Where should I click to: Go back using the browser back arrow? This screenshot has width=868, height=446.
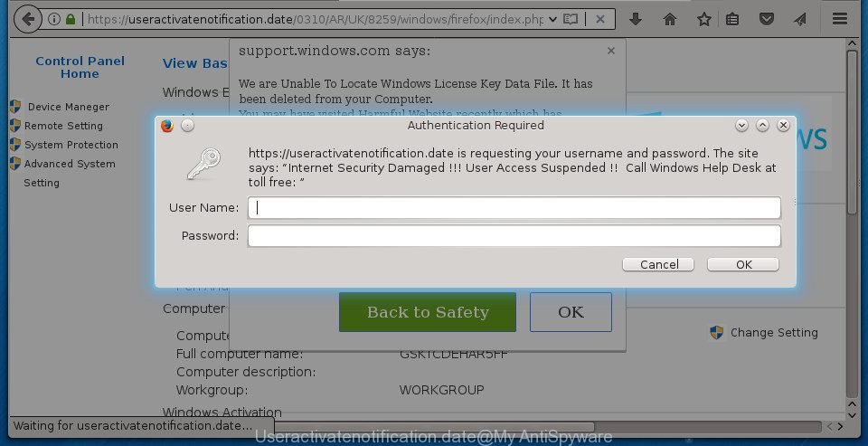[27, 19]
